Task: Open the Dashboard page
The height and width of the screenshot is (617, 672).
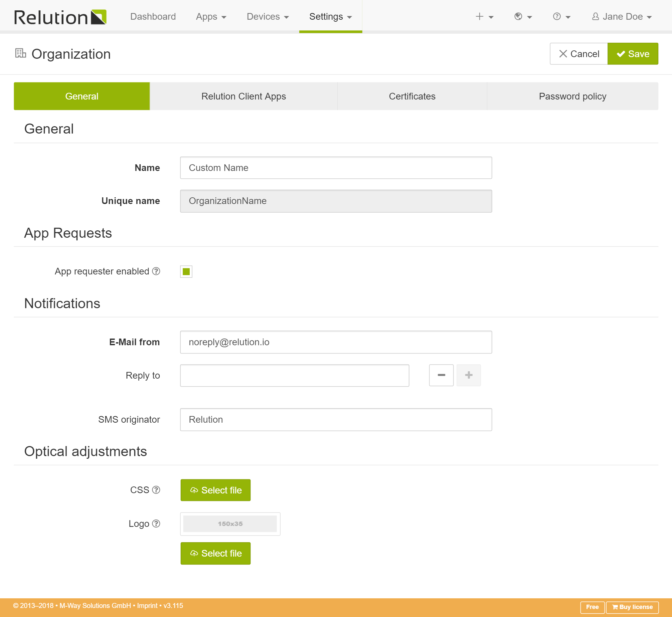Action: (x=153, y=16)
